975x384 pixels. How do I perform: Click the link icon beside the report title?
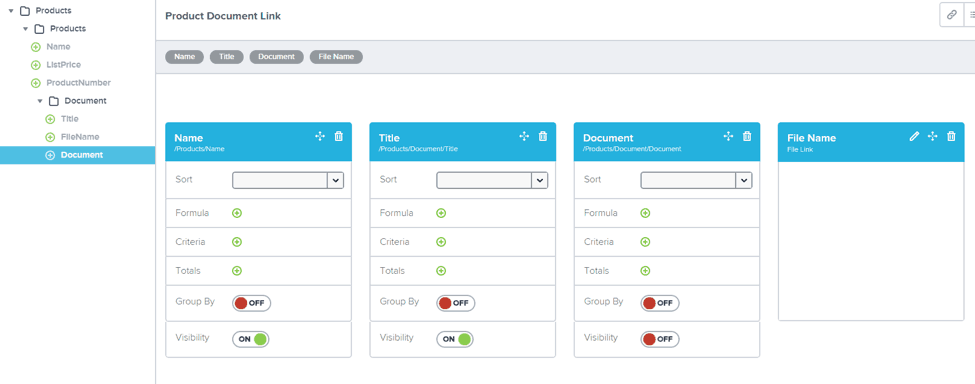coord(951,15)
